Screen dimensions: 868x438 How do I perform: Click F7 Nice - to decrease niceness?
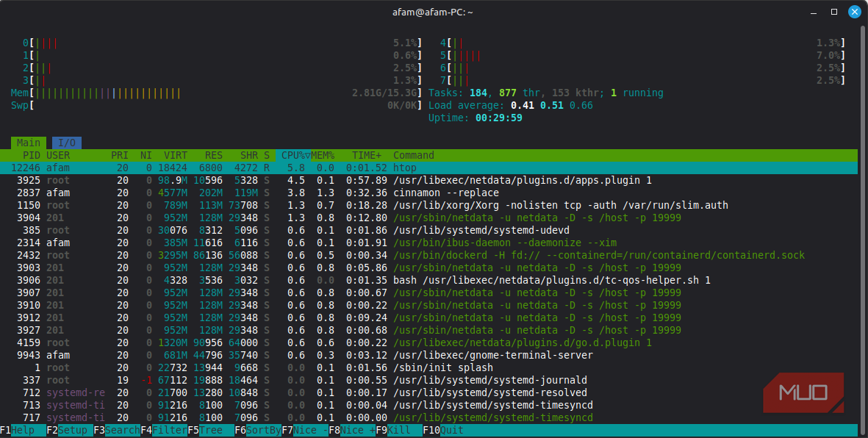pyautogui.click(x=305, y=430)
